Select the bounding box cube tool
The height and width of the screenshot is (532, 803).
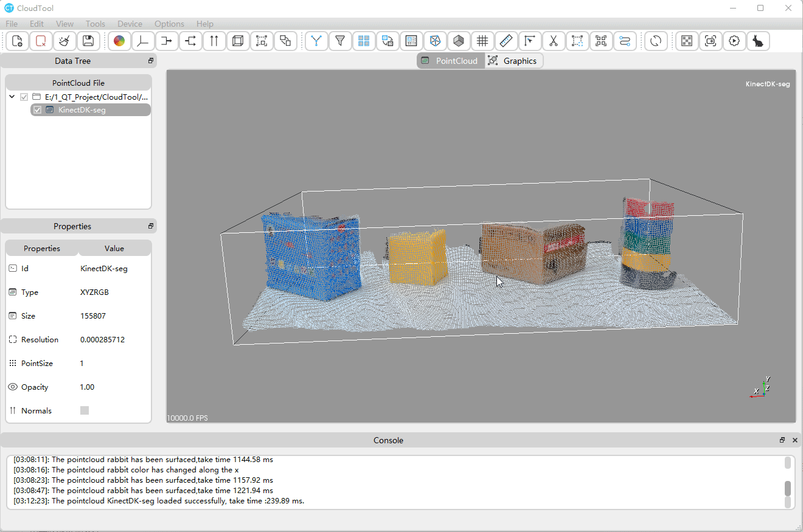pos(238,41)
